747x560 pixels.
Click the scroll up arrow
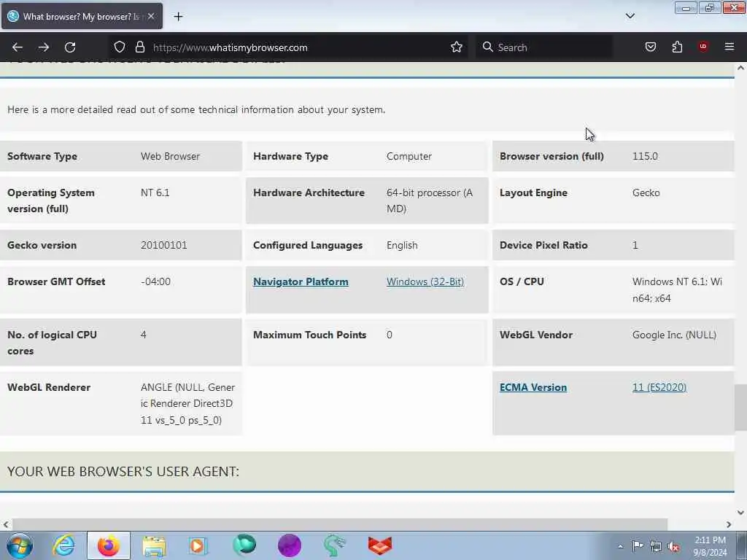click(x=741, y=68)
